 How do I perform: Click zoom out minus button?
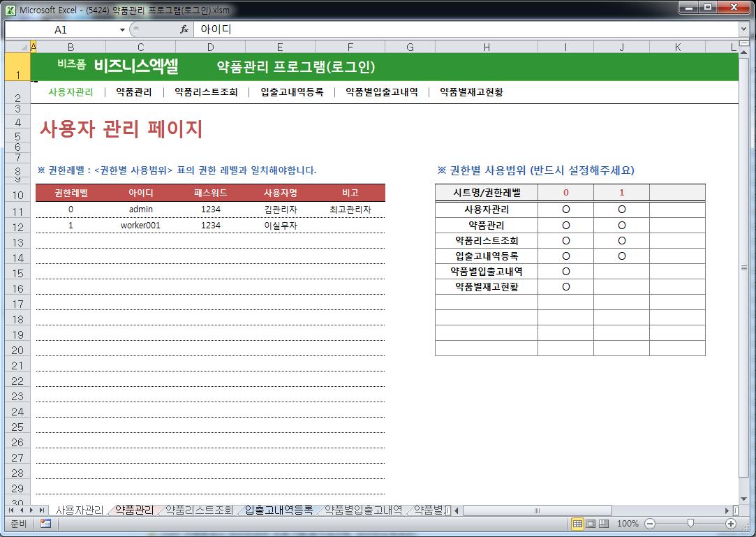pos(650,524)
